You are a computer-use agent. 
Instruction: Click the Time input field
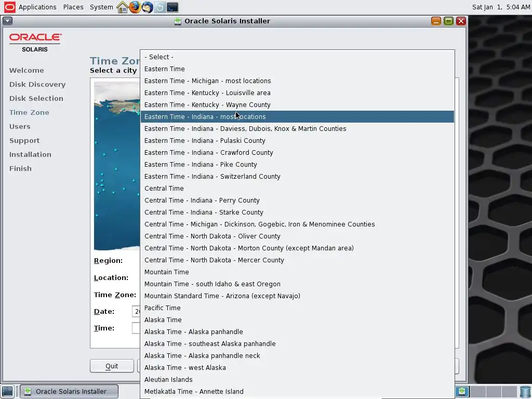tap(136, 328)
